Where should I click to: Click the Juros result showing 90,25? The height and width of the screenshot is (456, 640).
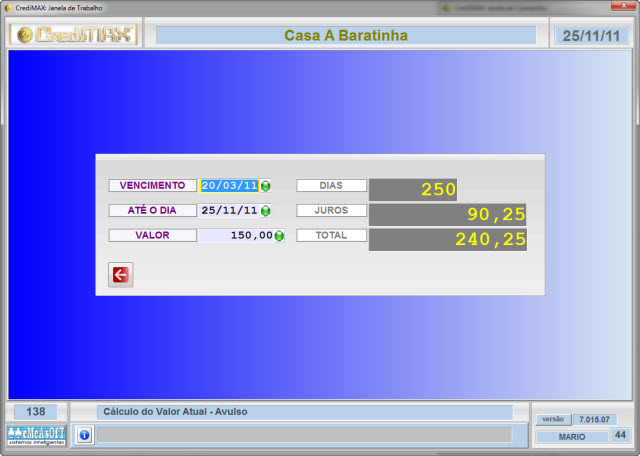(x=447, y=214)
